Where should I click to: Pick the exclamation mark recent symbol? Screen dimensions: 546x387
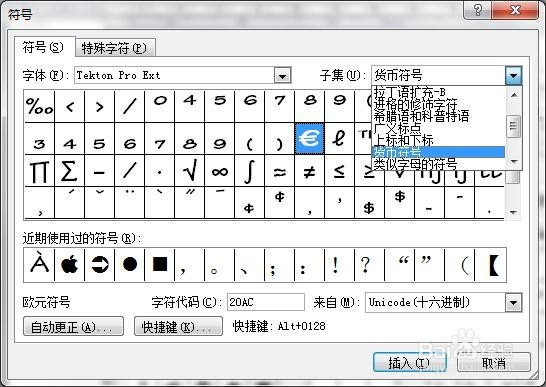[339, 265]
